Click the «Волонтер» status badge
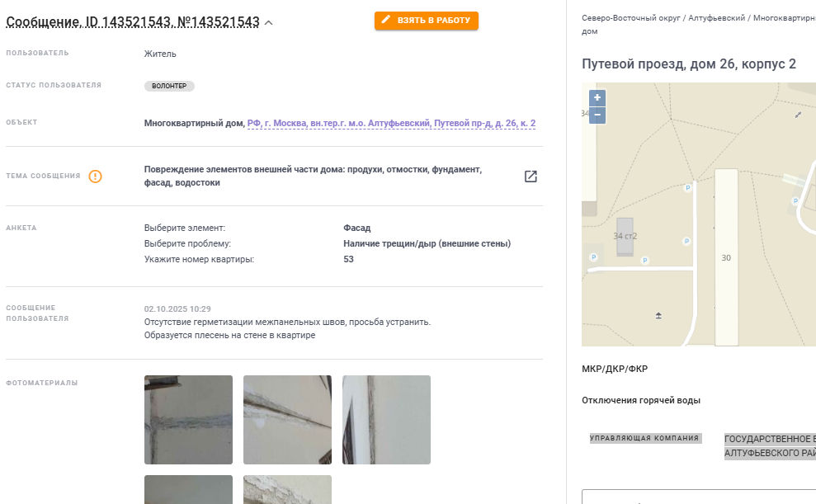This screenshot has height=504, width=816. (x=169, y=86)
